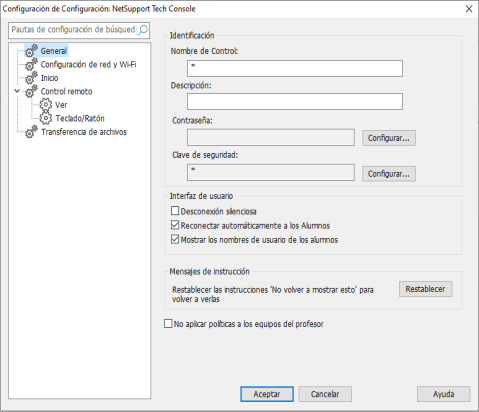This screenshot has width=479, height=412.
Task: Open Transferencia de archivos settings
Action: point(84,132)
